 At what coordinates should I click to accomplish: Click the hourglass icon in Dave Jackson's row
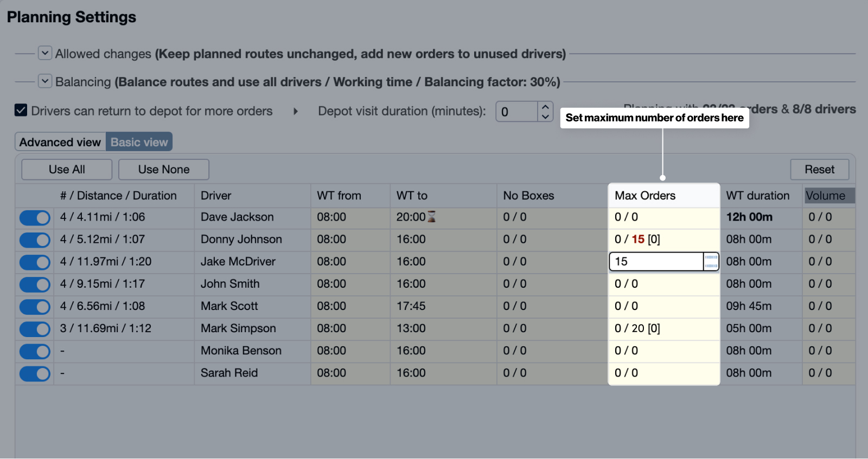432,217
